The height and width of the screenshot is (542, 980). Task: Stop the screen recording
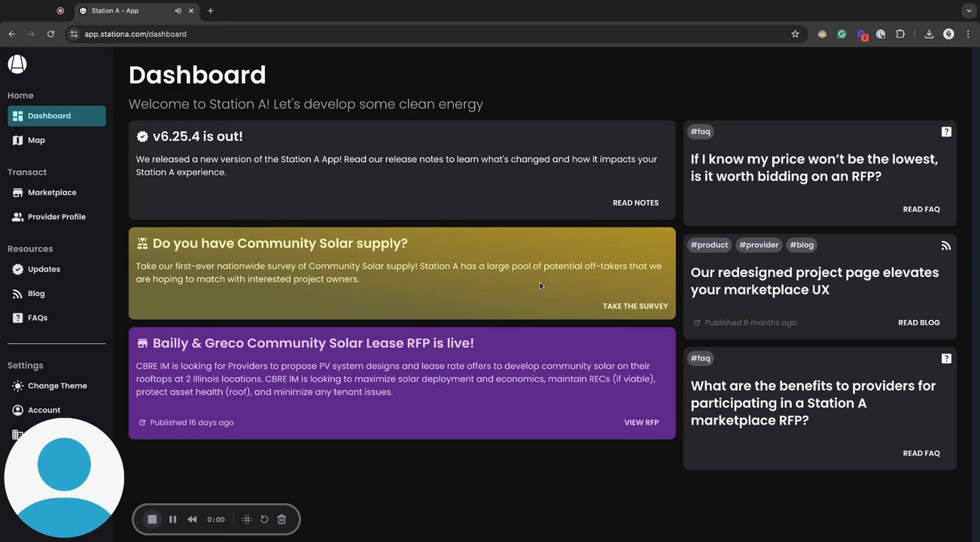coord(152,519)
